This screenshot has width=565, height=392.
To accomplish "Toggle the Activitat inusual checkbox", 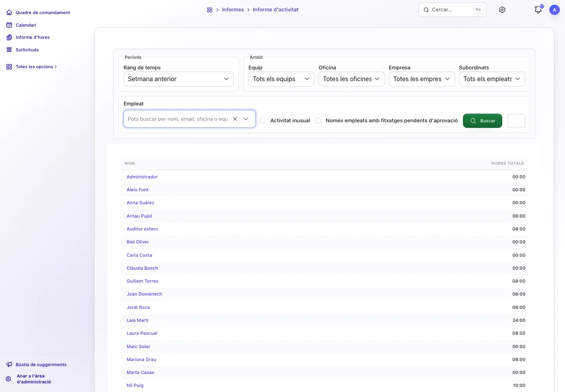I will click(262, 121).
